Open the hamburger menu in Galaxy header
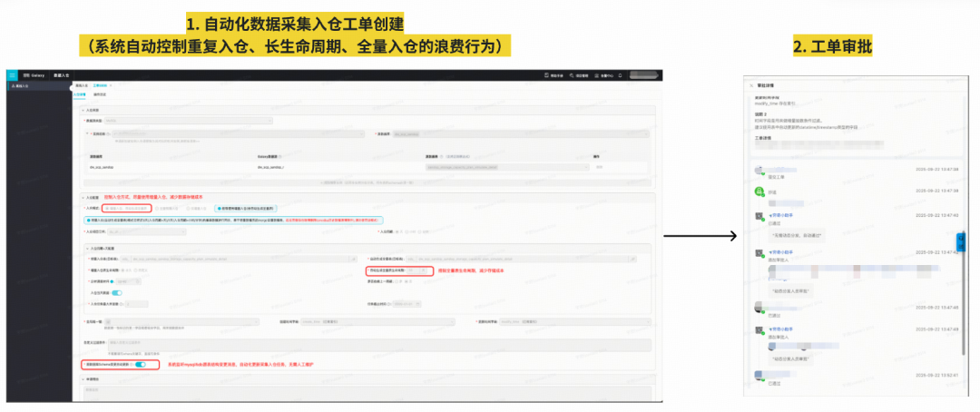 pos(13,75)
